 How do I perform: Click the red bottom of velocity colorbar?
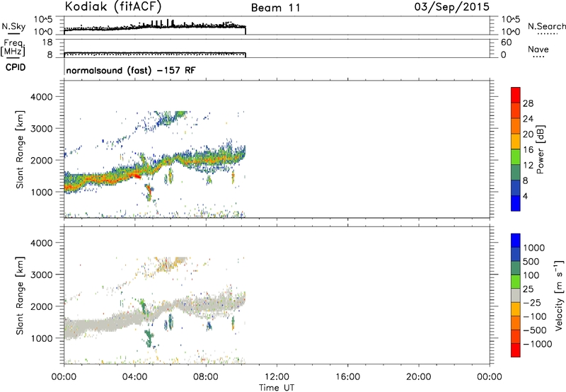click(x=516, y=350)
